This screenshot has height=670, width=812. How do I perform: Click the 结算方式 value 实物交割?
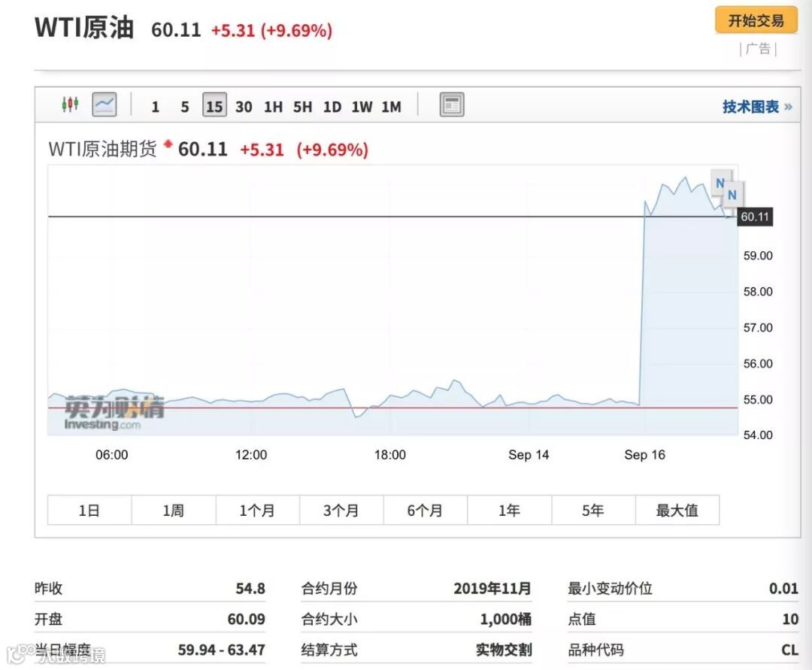pos(504,649)
